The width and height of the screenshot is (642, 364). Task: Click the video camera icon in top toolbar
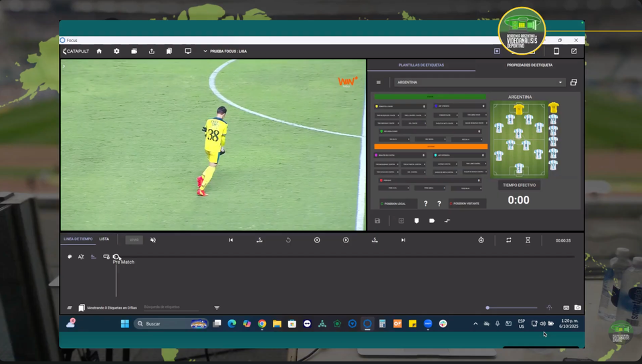click(134, 51)
